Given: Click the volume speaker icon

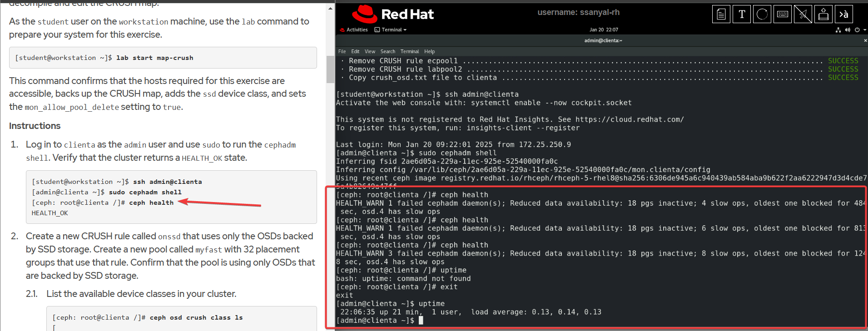Looking at the screenshot, I should click(848, 30).
